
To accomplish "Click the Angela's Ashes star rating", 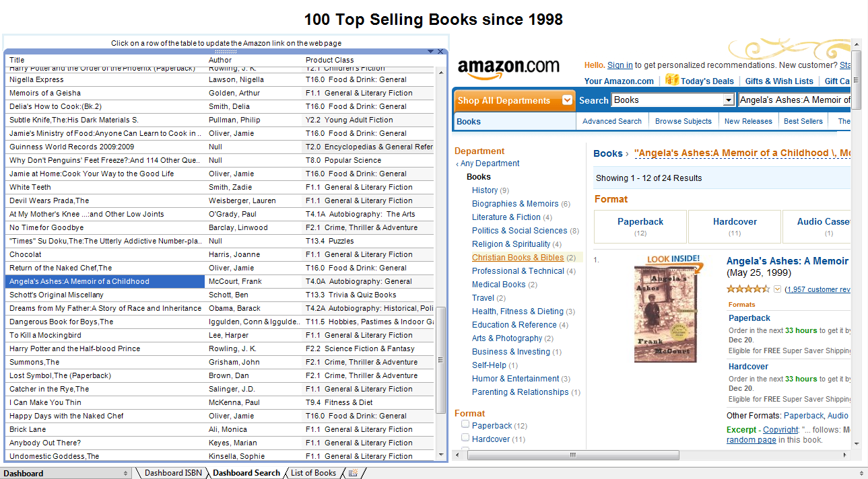I will pos(747,289).
